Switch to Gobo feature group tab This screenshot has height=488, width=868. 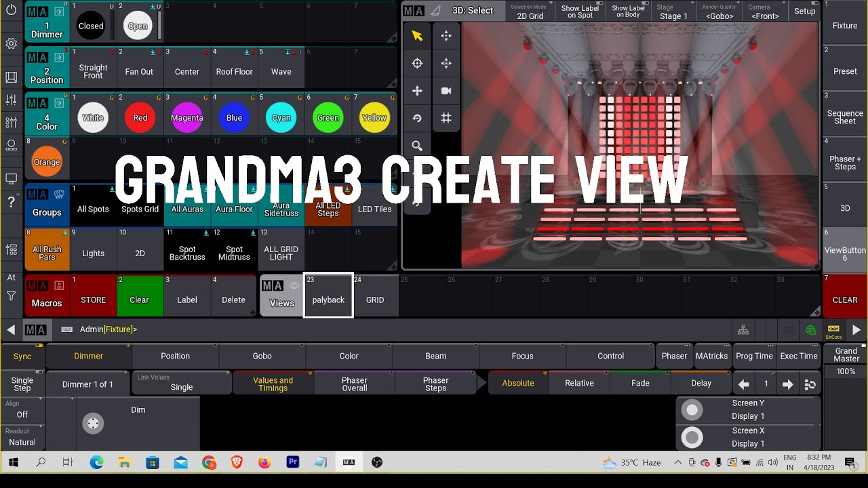[262, 356]
